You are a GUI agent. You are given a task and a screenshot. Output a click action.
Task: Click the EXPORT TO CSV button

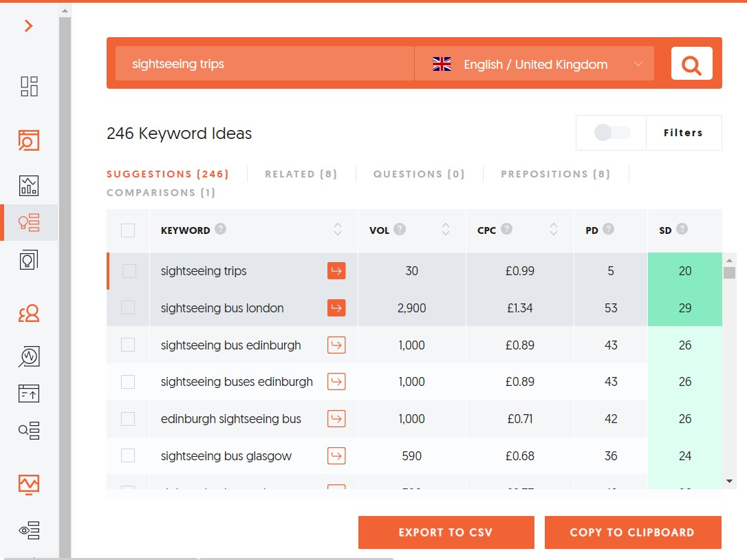click(446, 532)
